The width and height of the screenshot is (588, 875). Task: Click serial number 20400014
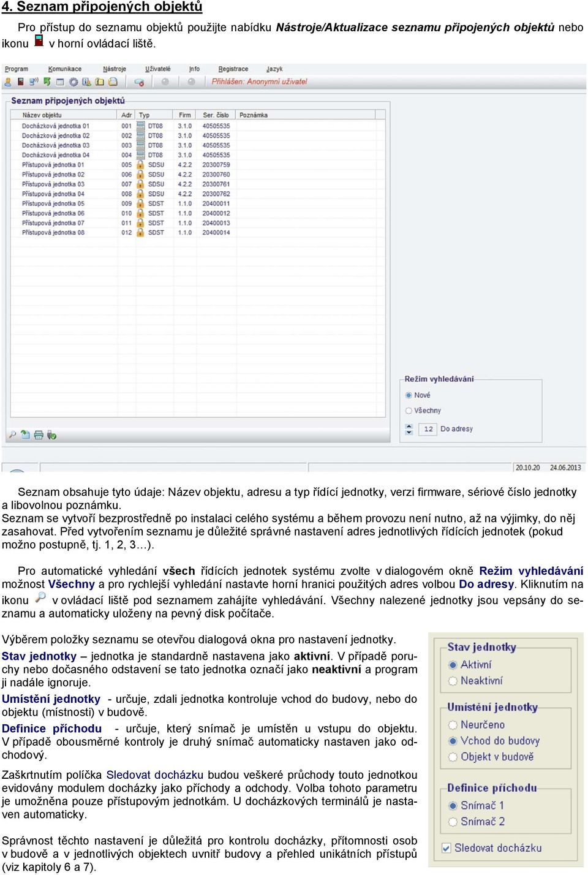[216, 232]
